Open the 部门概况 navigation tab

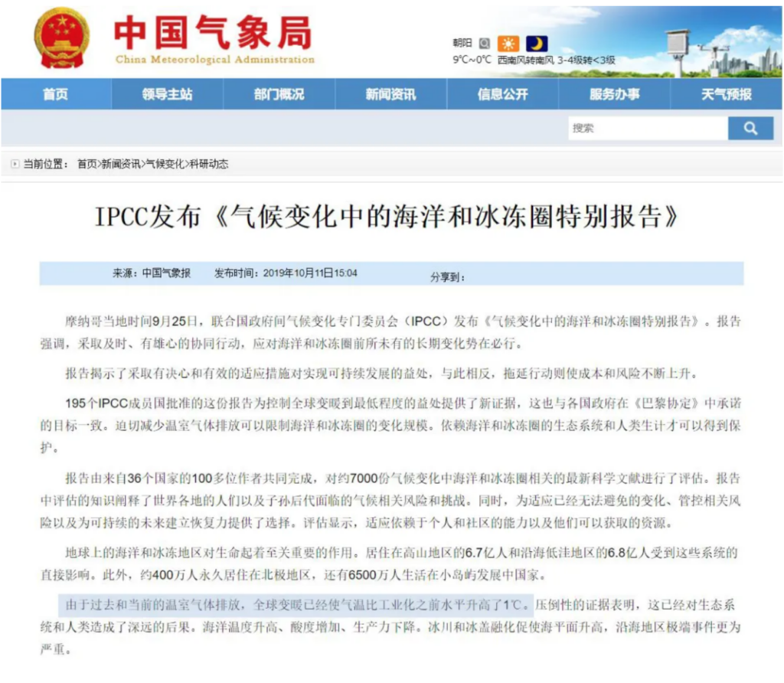pos(279,94)
